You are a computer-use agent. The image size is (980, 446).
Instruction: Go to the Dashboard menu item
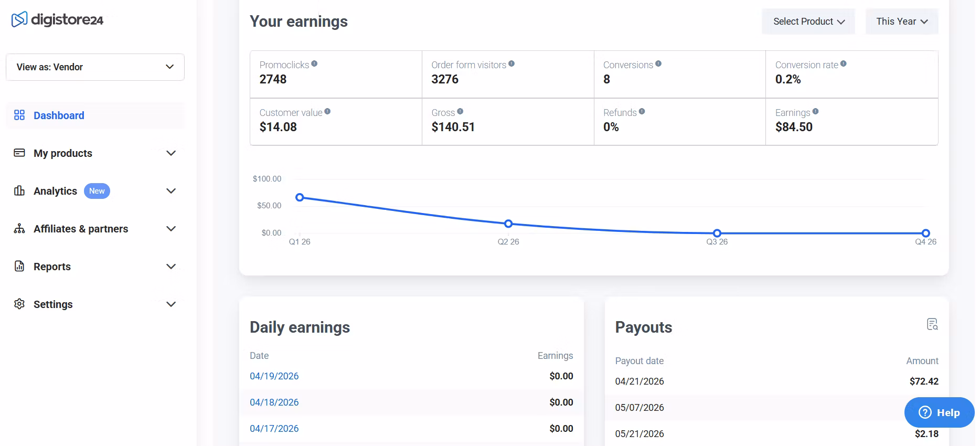pos(59,115)
